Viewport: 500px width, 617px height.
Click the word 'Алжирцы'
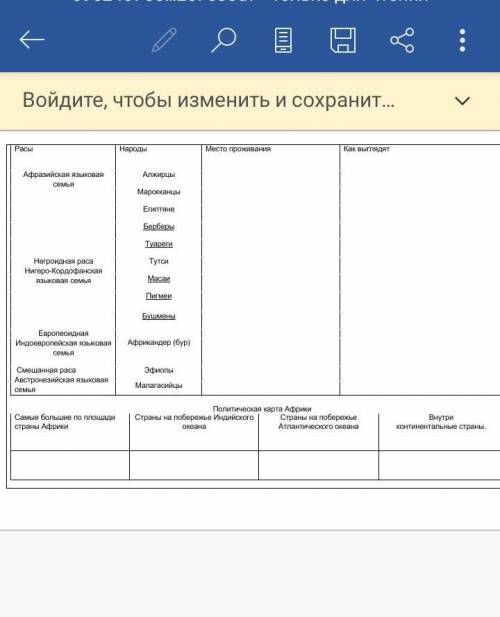(159, 174)
